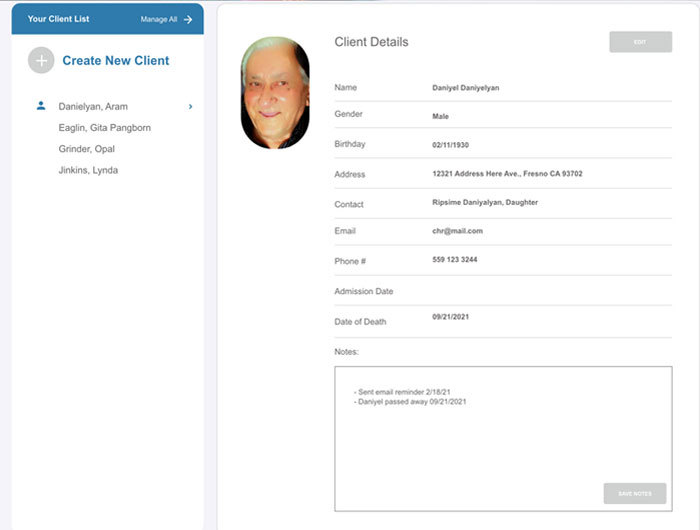Click the Contact field label
Viewport: 700px width, 530px height.
349,204
